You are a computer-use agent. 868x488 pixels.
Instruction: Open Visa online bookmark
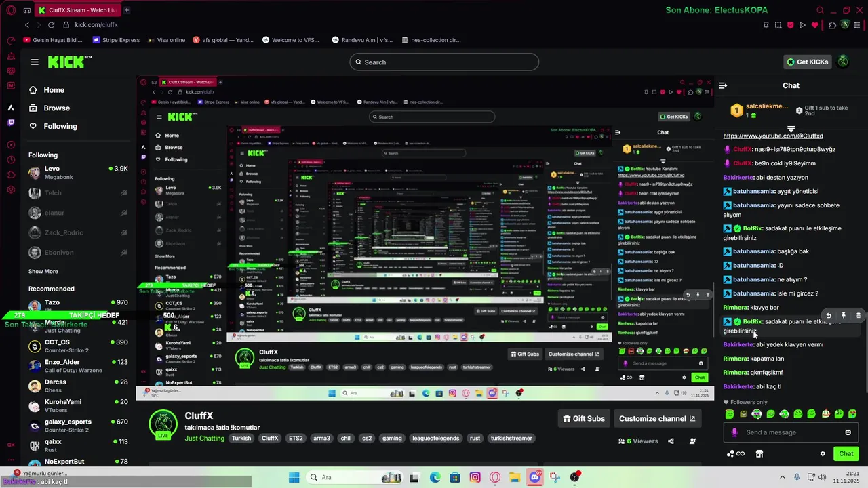coord(166,40)
